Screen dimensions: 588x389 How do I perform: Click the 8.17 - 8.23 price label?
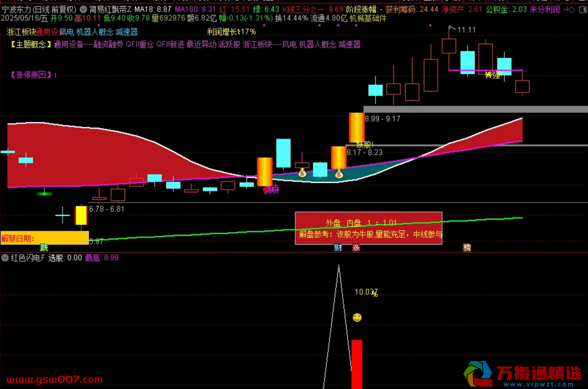pyautogui.click(x=364, y=152)
